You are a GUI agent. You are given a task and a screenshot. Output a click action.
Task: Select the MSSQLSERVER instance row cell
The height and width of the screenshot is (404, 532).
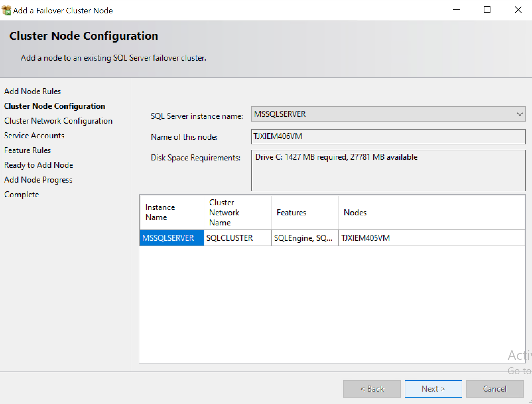coord(172,238)
